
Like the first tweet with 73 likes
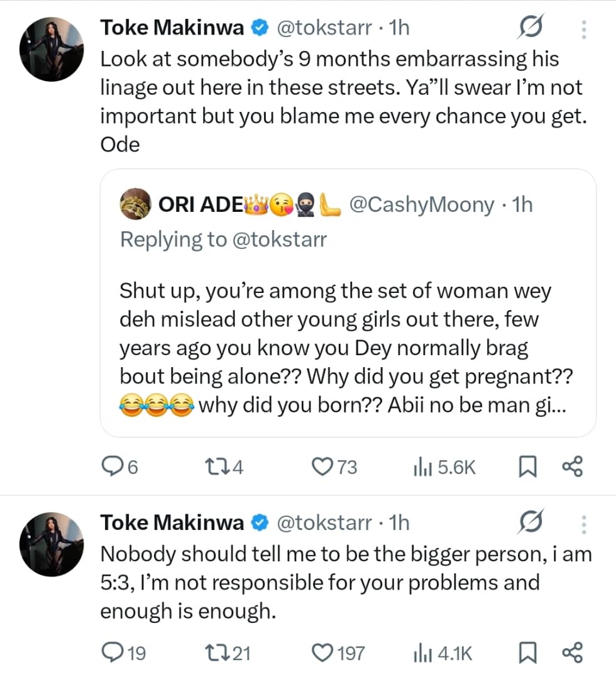(322, 466)
